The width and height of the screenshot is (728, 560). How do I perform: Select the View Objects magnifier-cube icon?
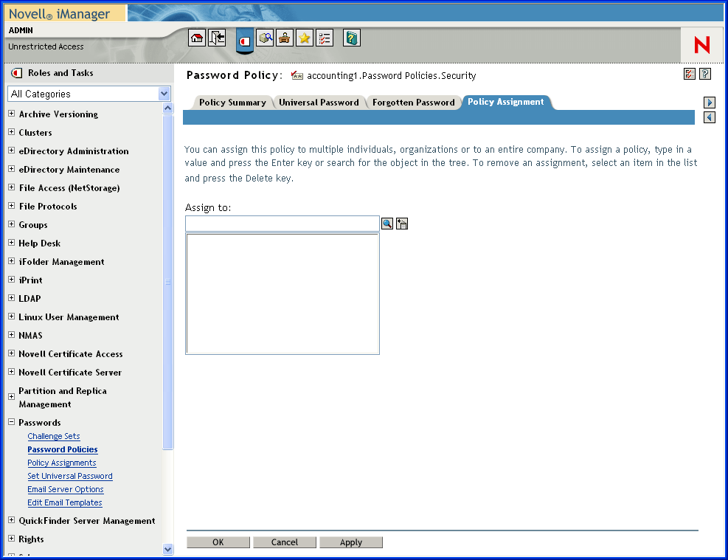click(265, 37)
